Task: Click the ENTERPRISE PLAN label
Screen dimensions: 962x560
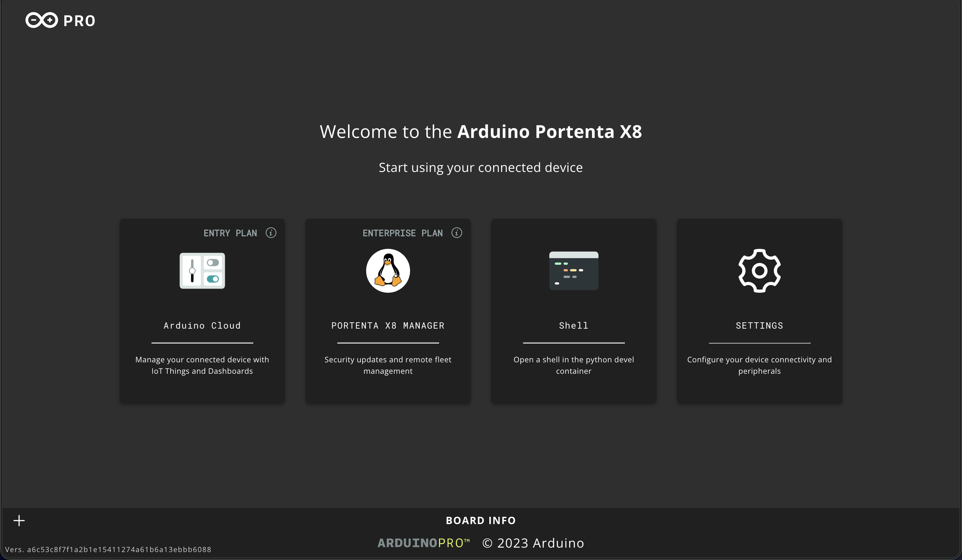Action: (x=403, y=233)
